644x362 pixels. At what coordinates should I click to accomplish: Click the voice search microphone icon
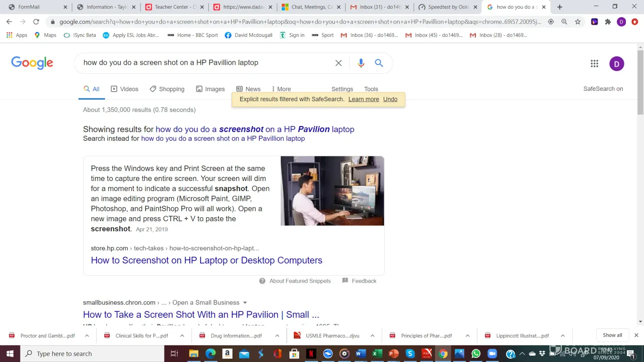pos(361,63)
